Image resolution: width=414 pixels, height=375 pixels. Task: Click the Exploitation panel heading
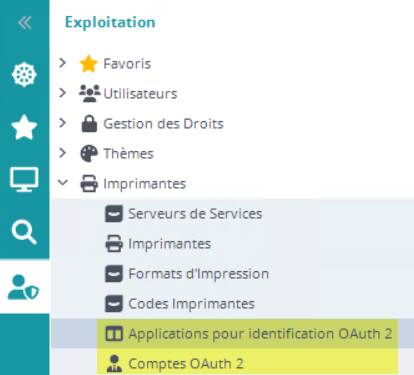tap(110, 22)
